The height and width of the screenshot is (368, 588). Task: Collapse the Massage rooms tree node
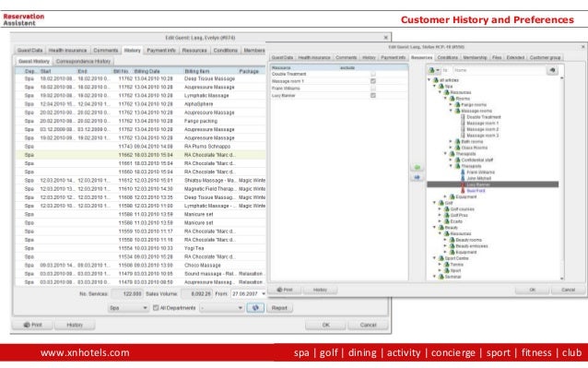tap(451, 111)
